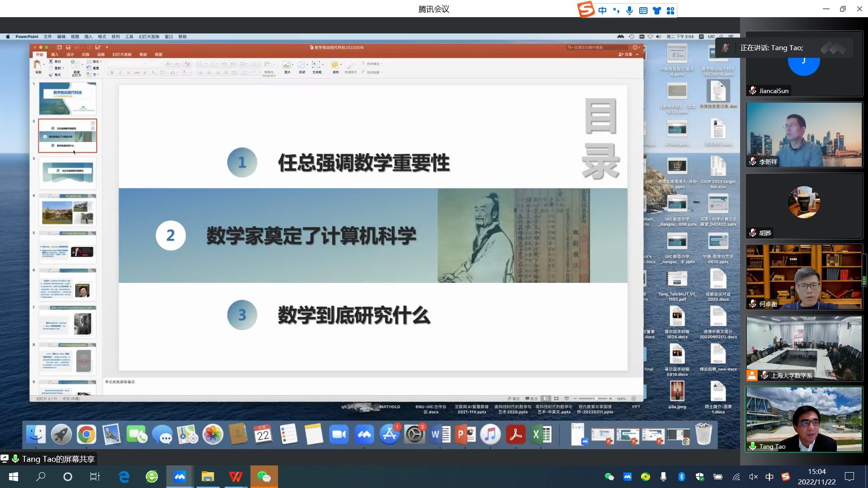Screen dimensions: 868x488
Task: Toggle microphone in Sogou input toolbar
Action: [629, 10]
